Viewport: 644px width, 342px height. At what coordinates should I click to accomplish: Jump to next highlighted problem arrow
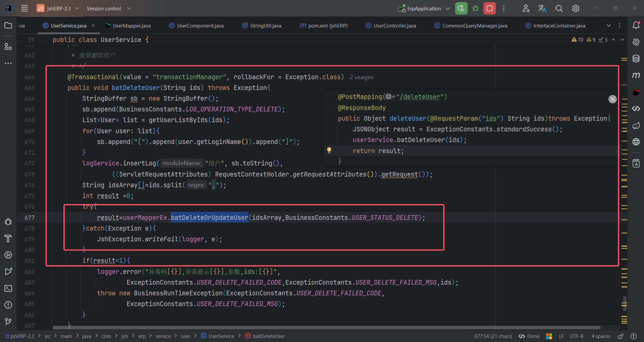point(623,40)
